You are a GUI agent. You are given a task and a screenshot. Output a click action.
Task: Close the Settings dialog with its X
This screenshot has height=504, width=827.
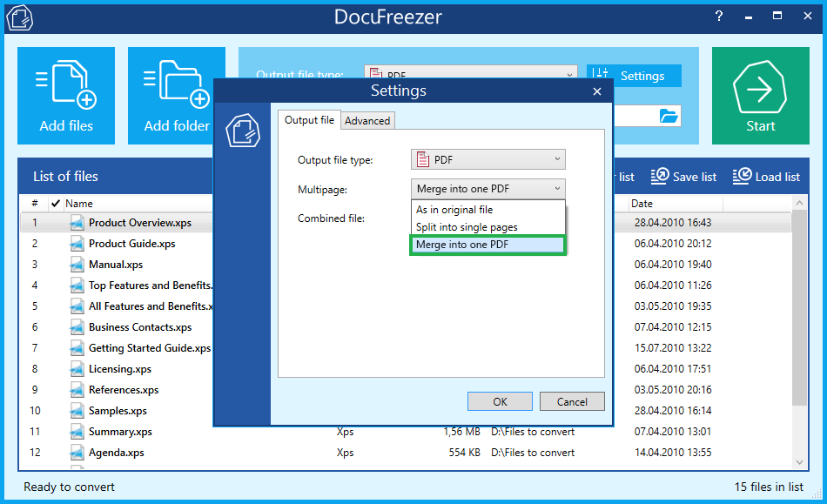(597, 91)
